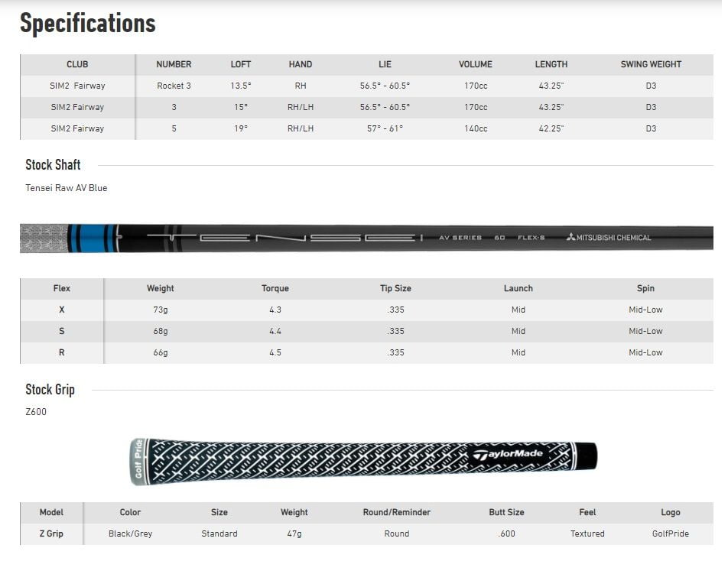
Task: Click the LENGTH column header
Action: coord(551,64)
